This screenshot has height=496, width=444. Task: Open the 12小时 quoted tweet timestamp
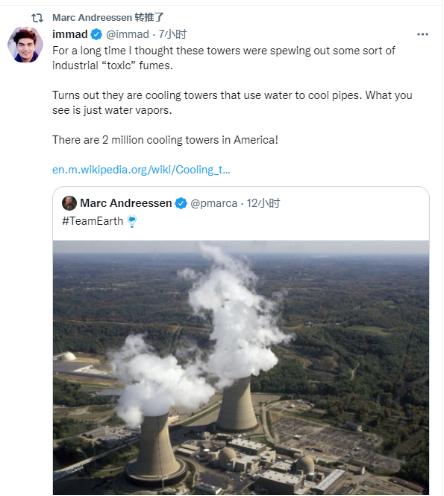click(263, 203)
